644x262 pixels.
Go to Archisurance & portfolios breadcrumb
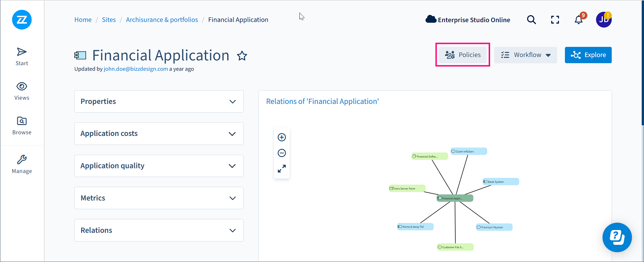(162, 20)
